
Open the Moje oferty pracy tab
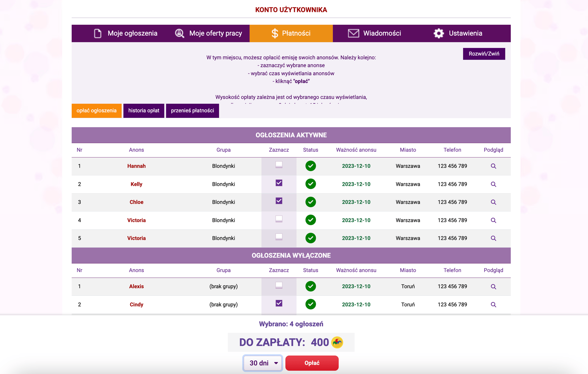coord(208,33)
